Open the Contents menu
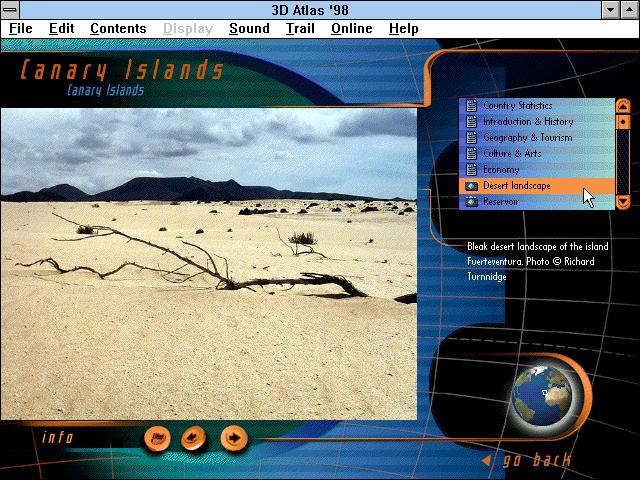 point(118,29)
